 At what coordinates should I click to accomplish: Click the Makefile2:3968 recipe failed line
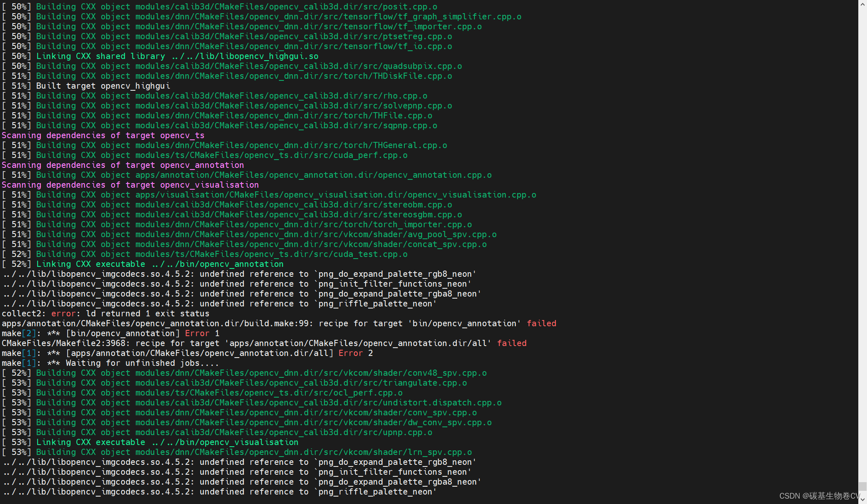click(264, 343)
